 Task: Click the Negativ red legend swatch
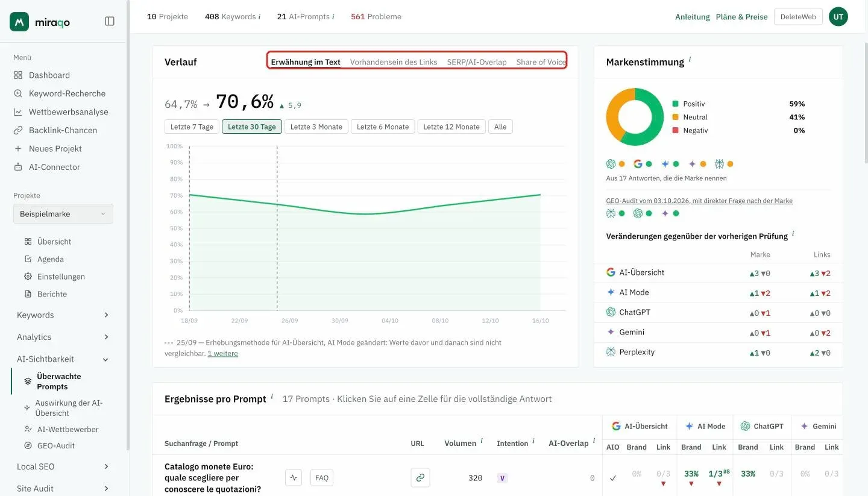(675, 131)
